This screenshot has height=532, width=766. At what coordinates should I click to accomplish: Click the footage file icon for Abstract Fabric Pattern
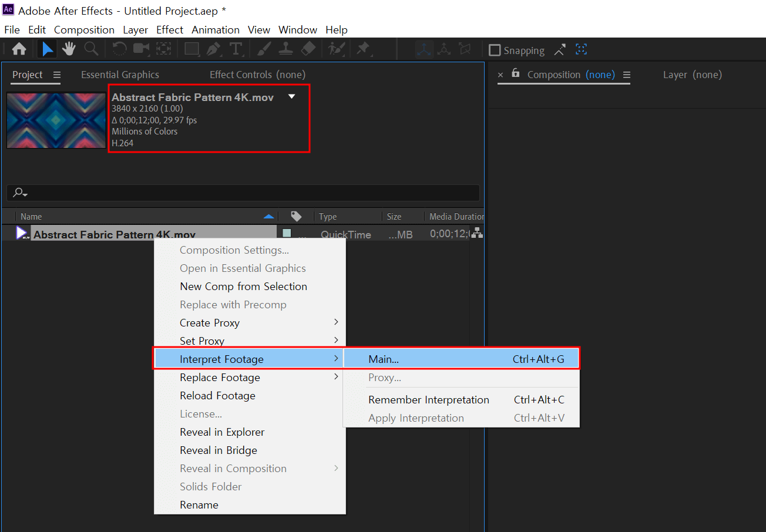22,234
